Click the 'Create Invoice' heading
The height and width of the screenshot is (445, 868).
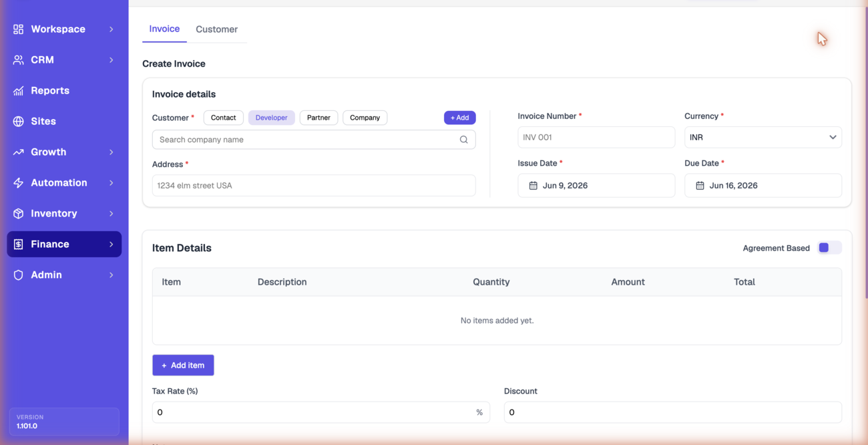tap(174, 64)
